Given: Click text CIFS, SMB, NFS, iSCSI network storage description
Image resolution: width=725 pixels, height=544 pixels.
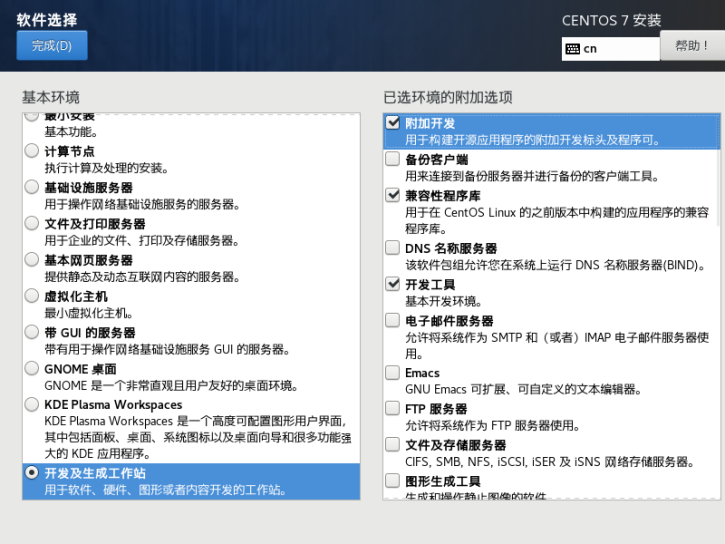Looking at the screenshot, I should click(x=550, y=462).
